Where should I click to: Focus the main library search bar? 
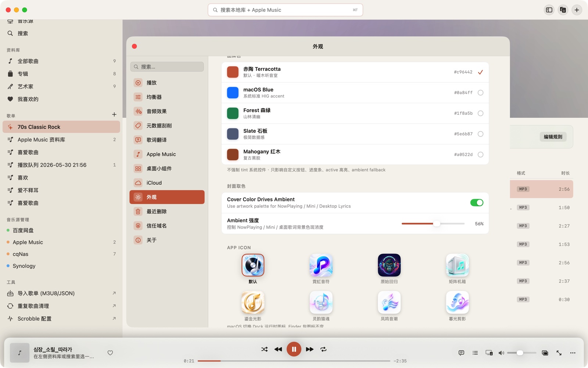(x=285, y=10)
